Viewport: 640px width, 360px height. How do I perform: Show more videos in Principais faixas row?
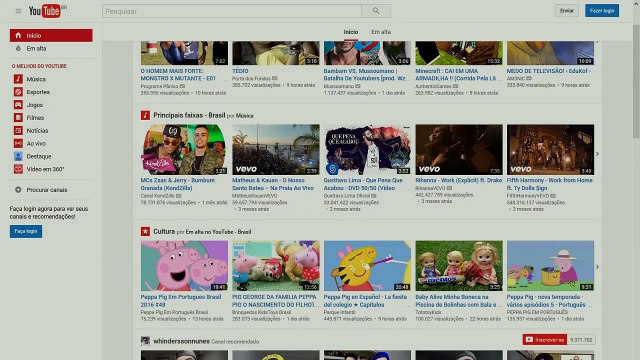597,154
